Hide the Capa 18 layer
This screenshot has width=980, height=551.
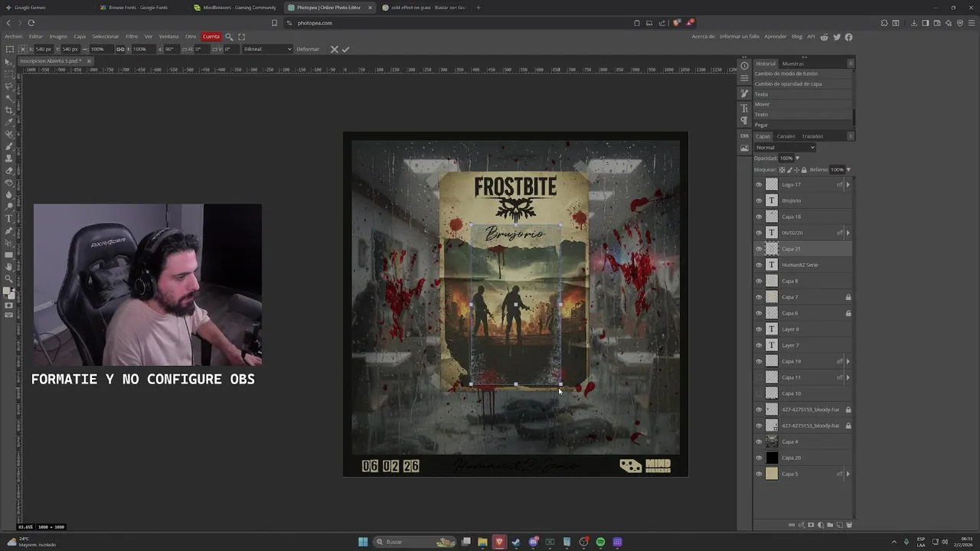pyautogui.click(x=759, y=217)
